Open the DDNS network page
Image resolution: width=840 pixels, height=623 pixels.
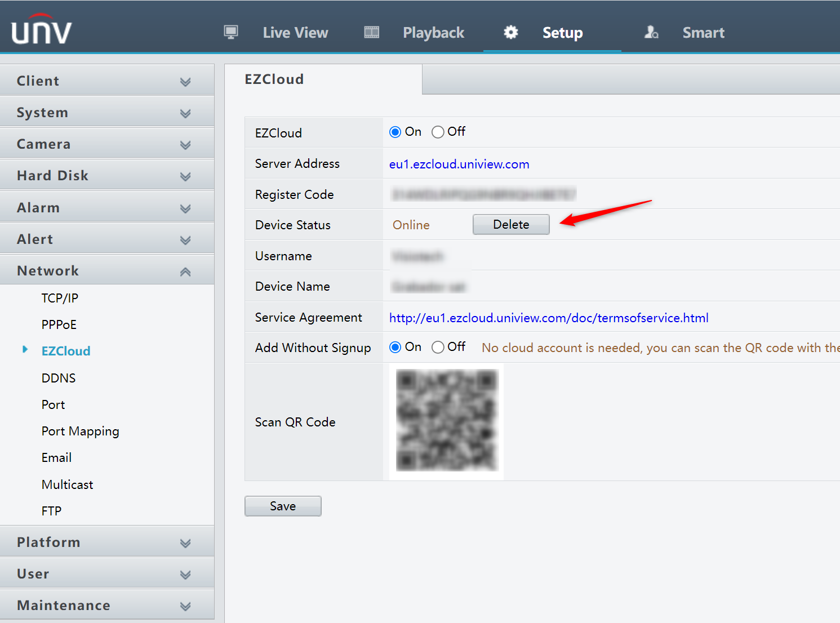pos(59,378)
